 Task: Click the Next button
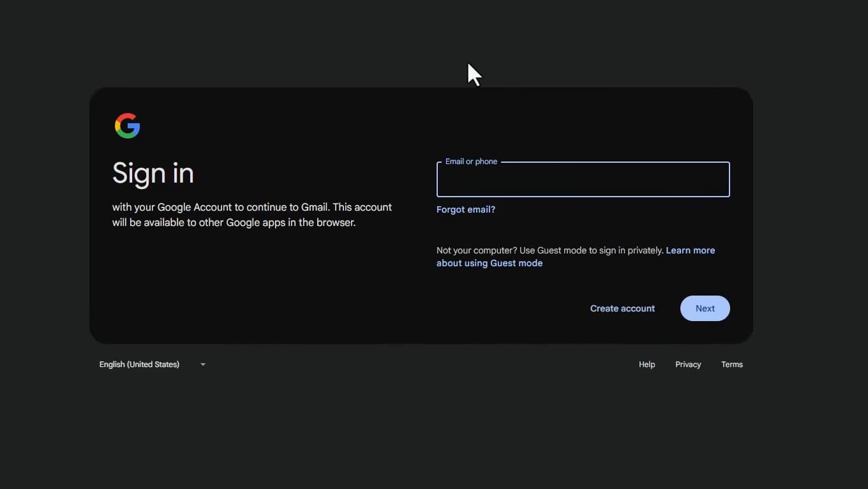[x=705, y=308]
